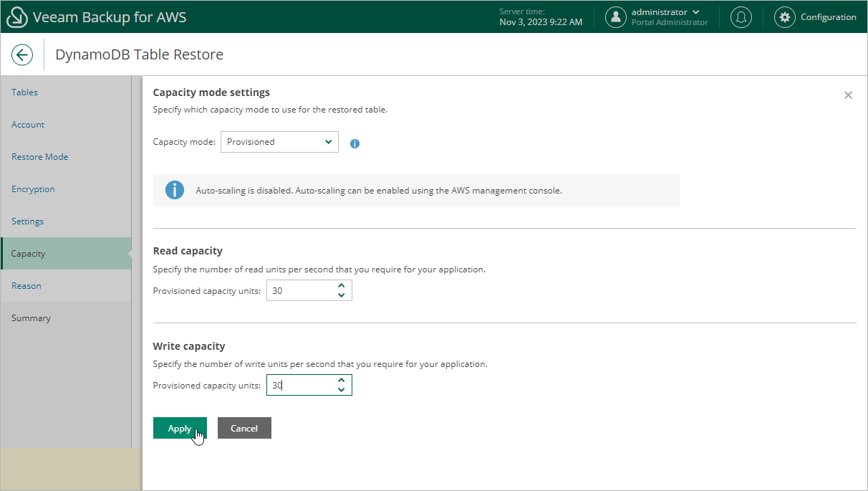Select the Capacity step
The height and width of the screenshot is (491, 868).
pyautogui.click(x=66, y=254)
